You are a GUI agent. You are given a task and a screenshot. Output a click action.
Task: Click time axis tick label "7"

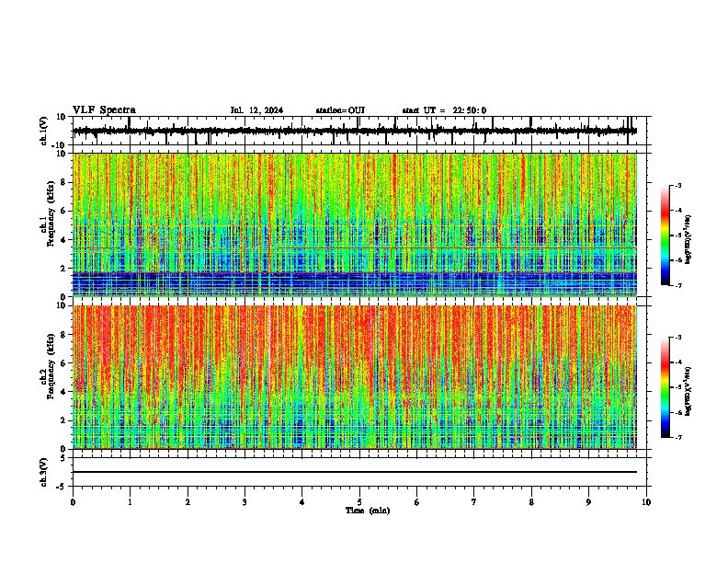tap(474, 502)
